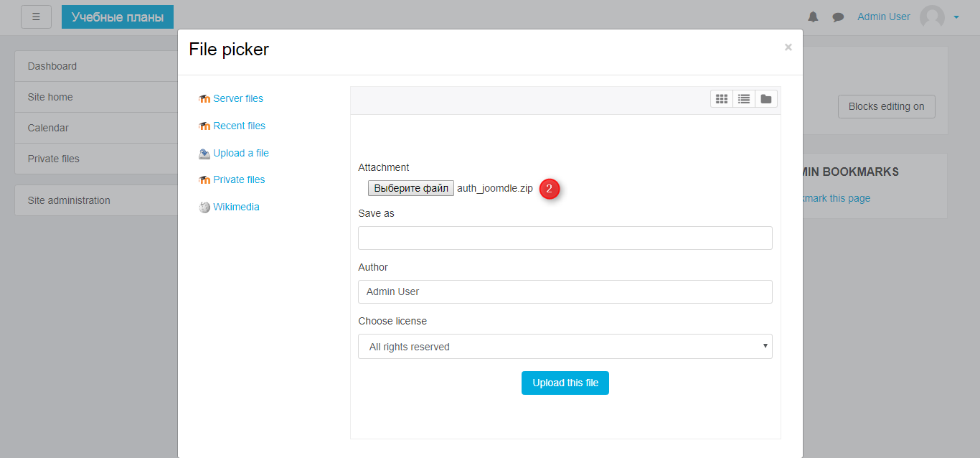
Task: Select Recent files repository
Action: click(x=239, y=126)
